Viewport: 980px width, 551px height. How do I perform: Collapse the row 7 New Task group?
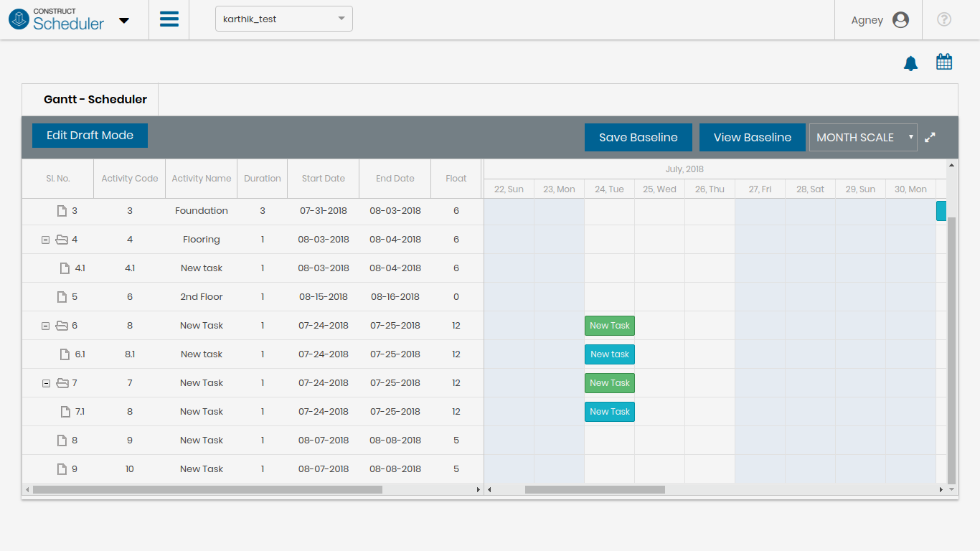point(46,384)
